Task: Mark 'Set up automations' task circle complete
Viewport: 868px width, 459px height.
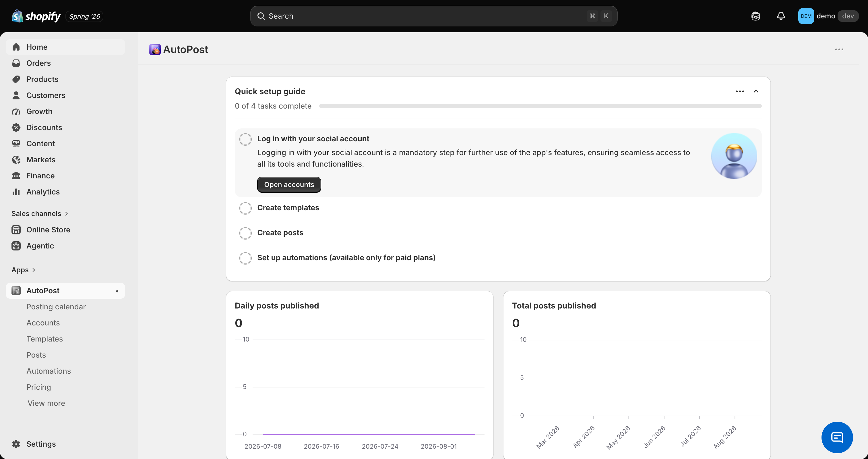Action: 245,258
